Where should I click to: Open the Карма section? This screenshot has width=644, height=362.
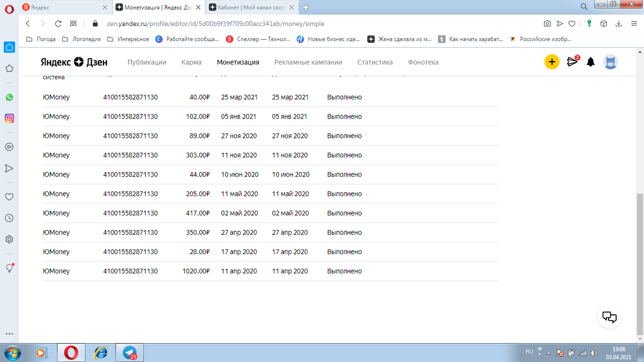pyautogui.click(x=192, y=62)
